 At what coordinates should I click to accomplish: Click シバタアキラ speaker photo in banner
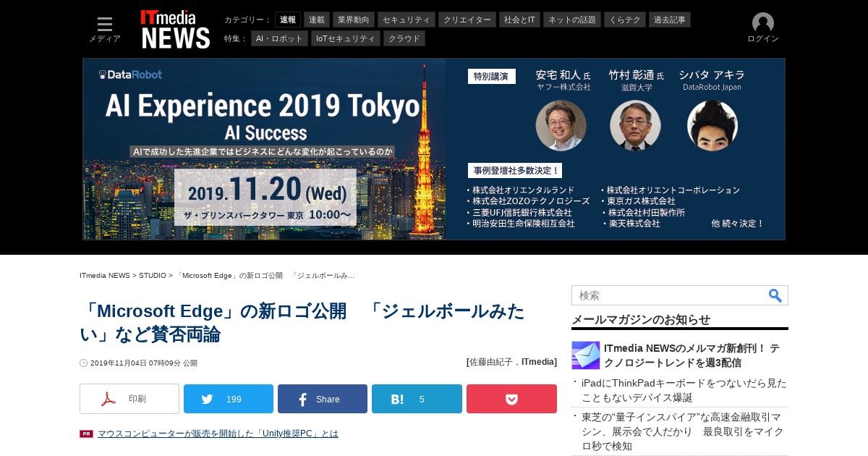712,125
